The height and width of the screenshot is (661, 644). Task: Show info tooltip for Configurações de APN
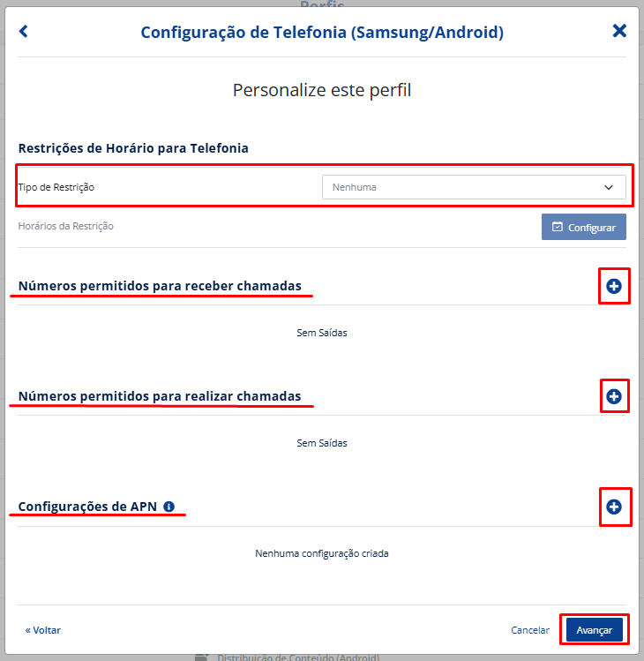point(169,507)
